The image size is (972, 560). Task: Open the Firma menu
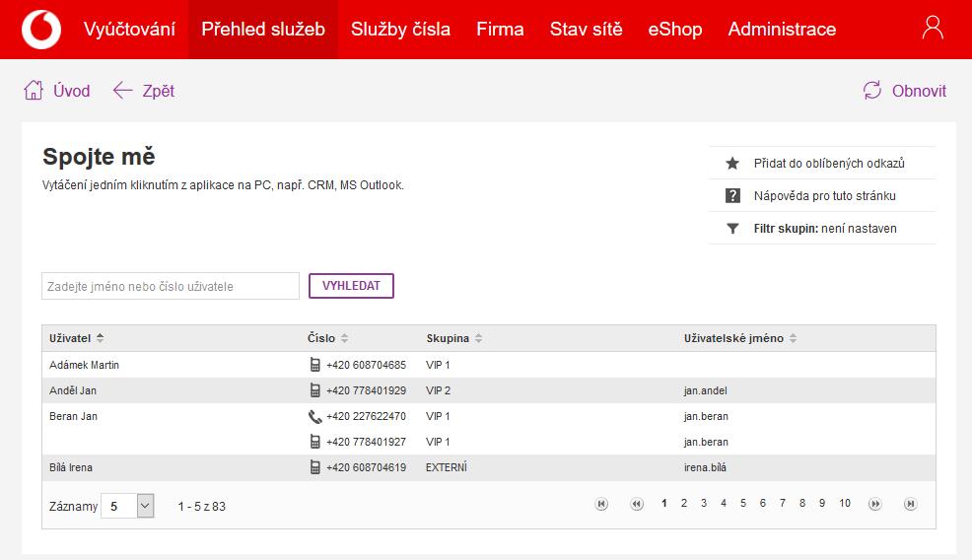tap(500, 30)
